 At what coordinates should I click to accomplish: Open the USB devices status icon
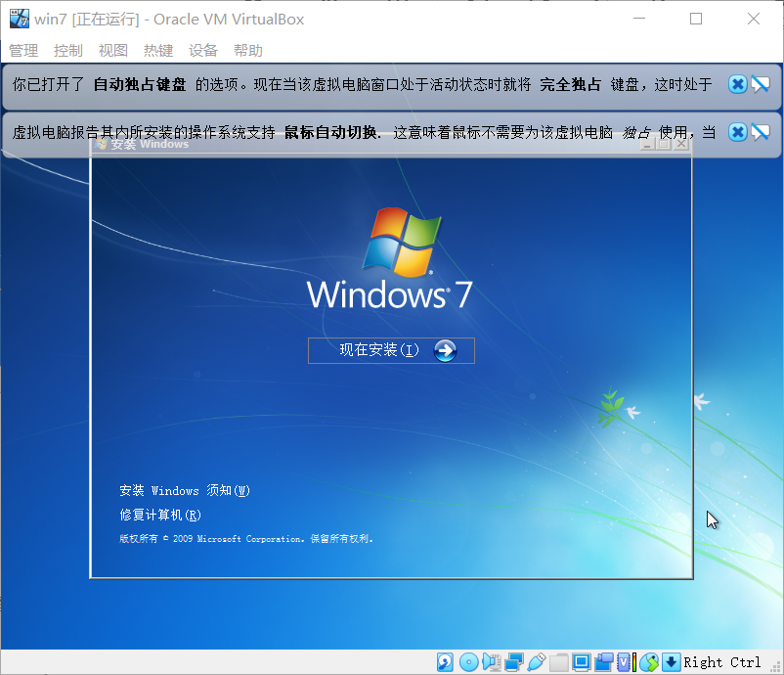click(537, 662)
